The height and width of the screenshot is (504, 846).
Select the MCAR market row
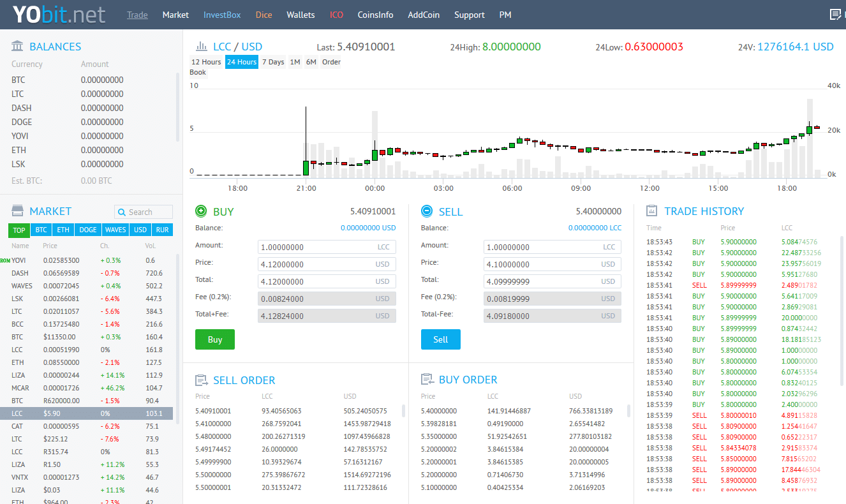87,388
